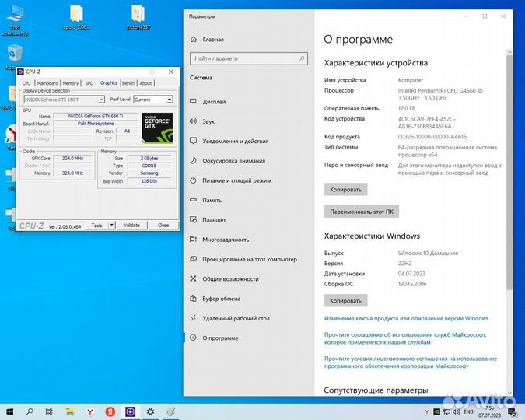Open Этот компьютер desktop icon
The image size is (525, 420).
[15, 20]
